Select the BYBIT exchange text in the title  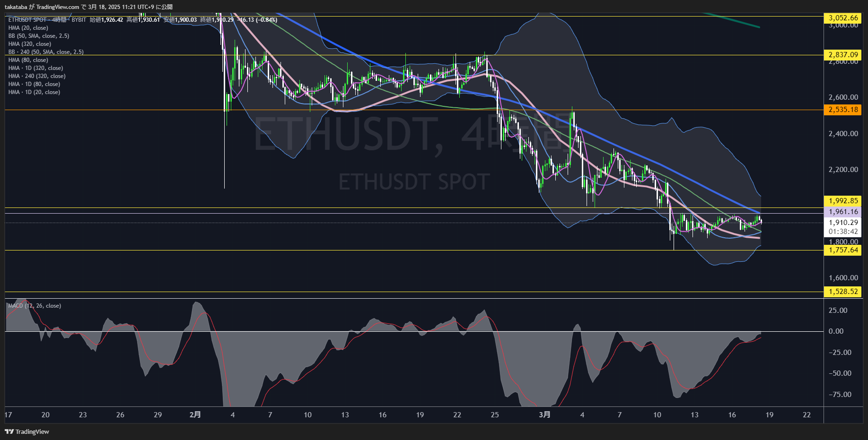[x=79, y=20]
